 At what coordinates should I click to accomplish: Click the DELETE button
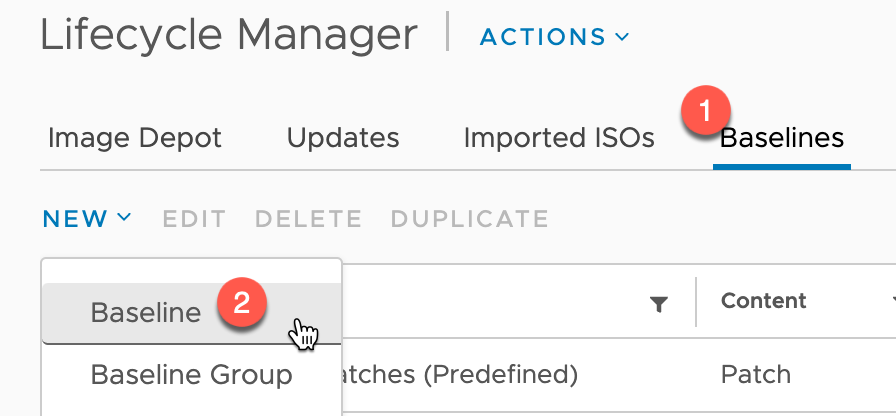tap(308, 219)
